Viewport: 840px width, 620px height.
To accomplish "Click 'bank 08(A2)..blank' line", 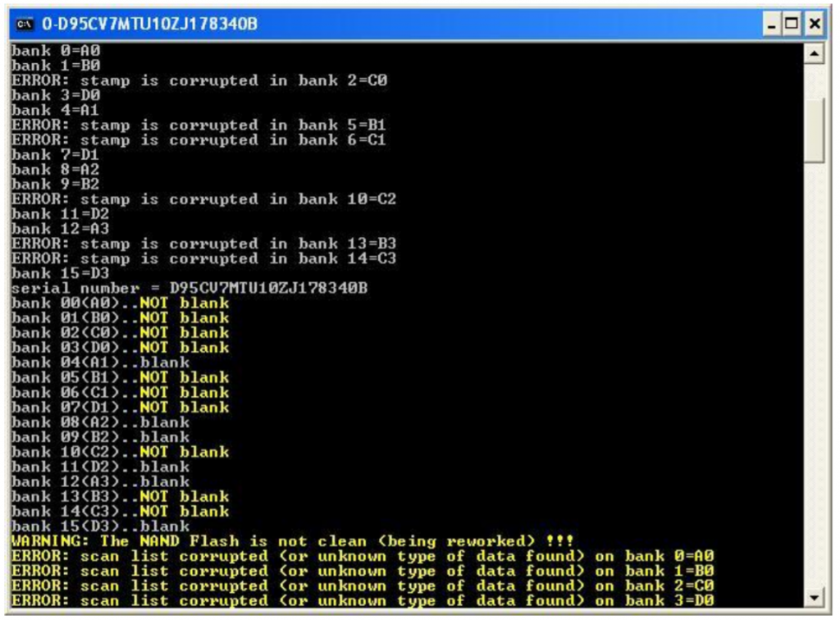I will [x=101, y=422].
